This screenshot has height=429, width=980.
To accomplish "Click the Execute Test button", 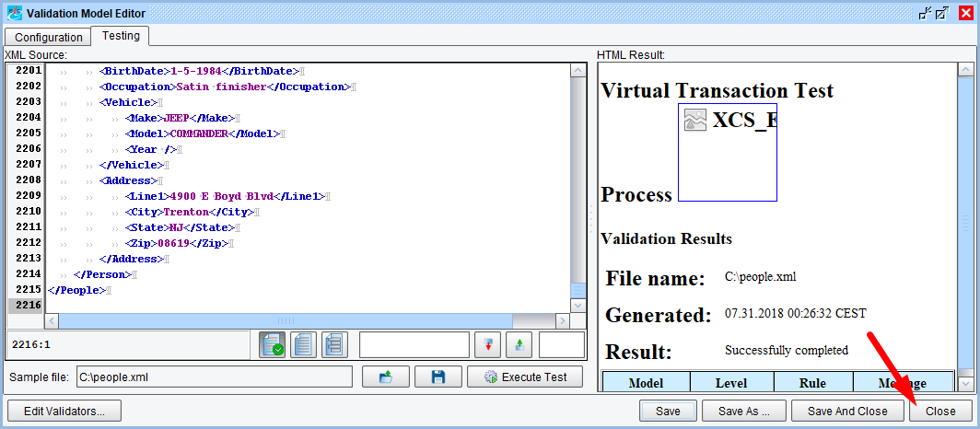I will coord(525,377).
